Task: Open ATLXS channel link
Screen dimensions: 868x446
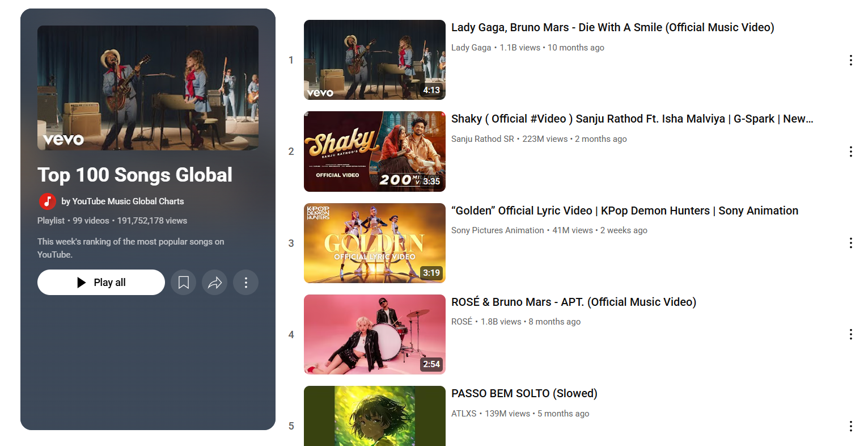Action: pyautogui.click(x=464, y=414)
